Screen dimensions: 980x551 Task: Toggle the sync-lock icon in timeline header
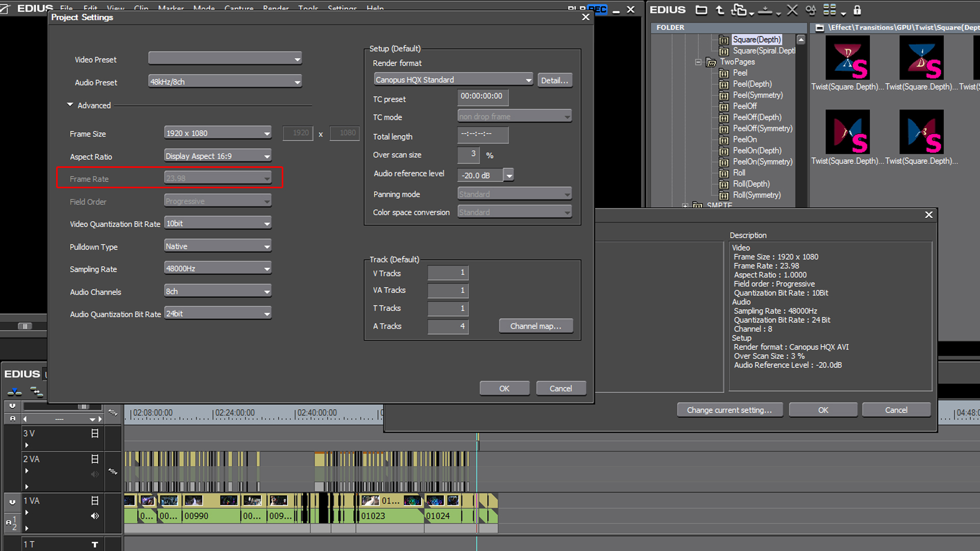pos(113,412)
